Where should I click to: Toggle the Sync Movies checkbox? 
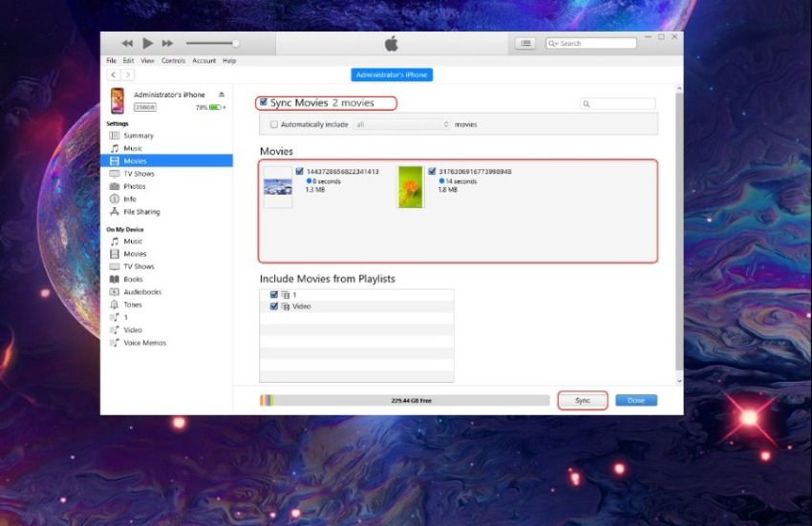point(264,102)
